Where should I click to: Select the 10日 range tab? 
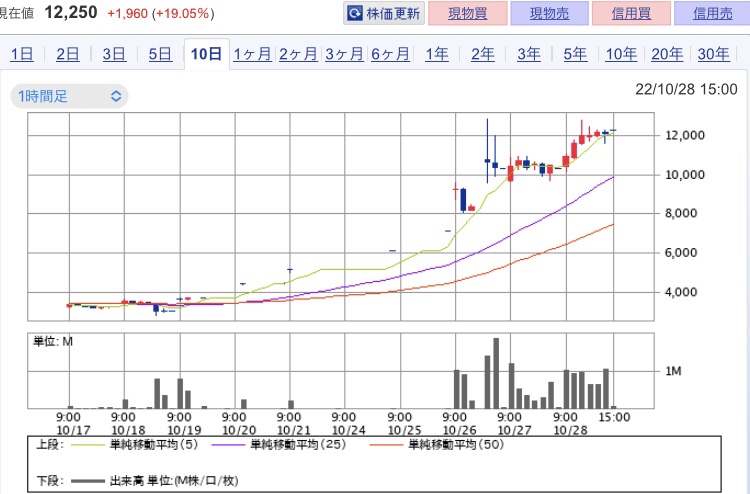point(207,54)
